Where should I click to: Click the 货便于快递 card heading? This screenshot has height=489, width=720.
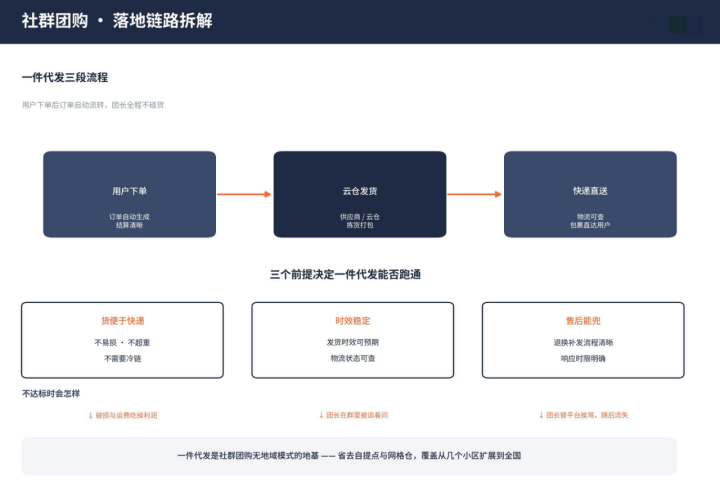[123, 320]
